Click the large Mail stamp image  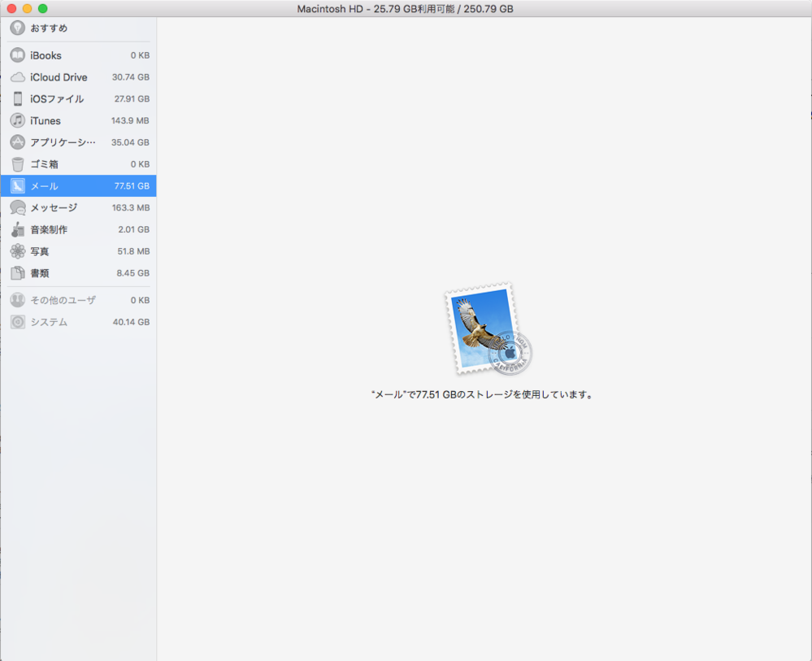(x=488, y=329)
